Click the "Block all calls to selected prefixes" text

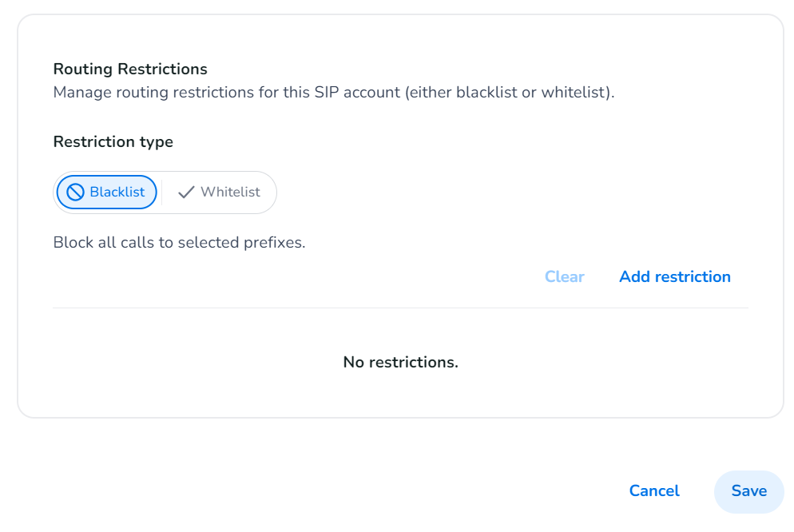click(179, 242)
